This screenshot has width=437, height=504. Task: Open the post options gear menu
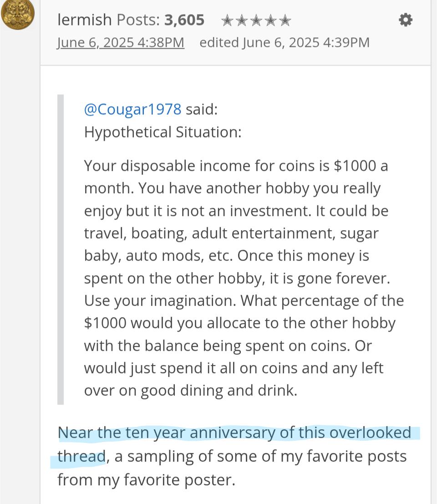pos(406,20)
